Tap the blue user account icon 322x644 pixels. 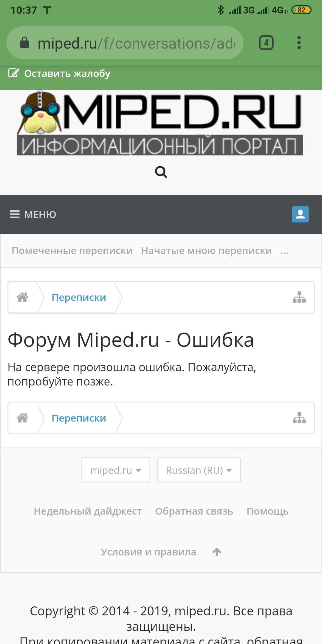(x=300, y=214)
